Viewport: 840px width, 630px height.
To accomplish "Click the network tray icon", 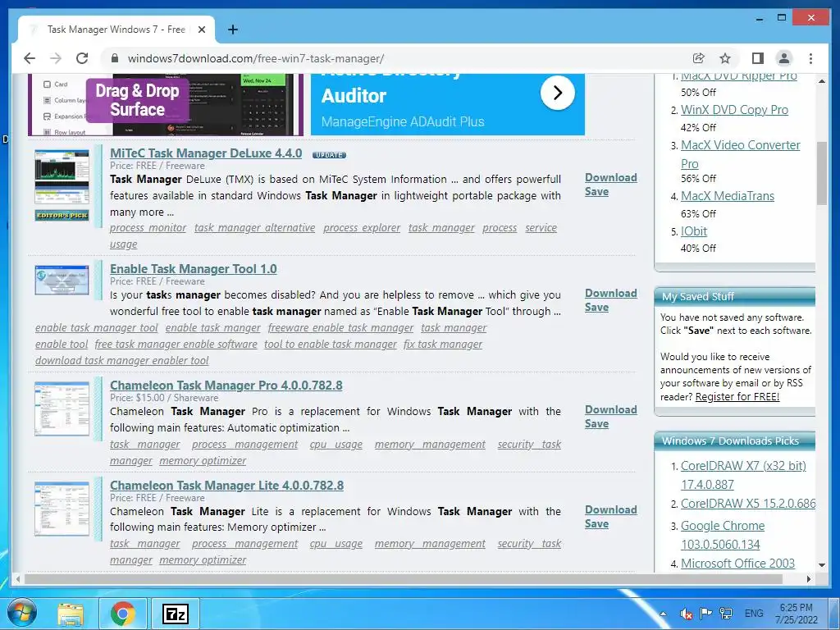I will (727, 614).
